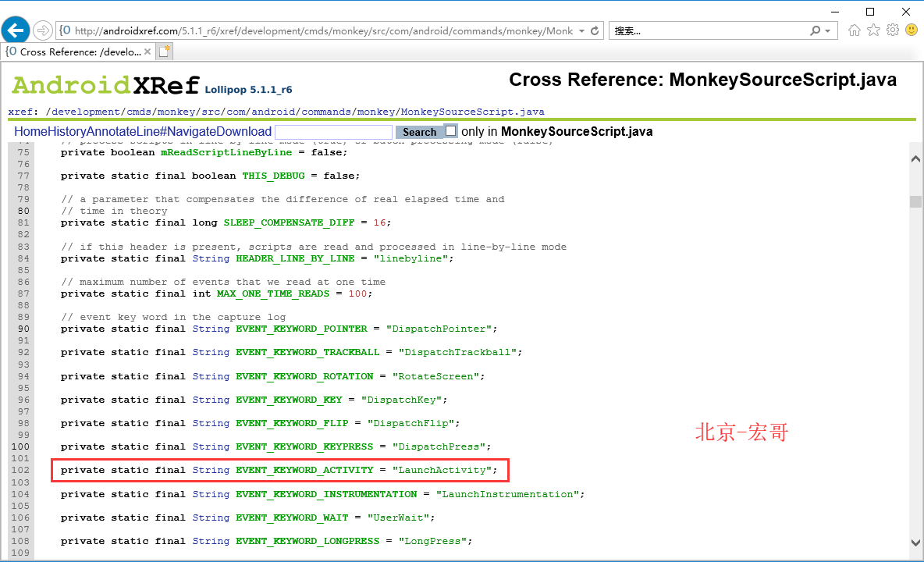
Task: Open EVENT_KEYWORD_ROTATION identifier link
Action: pos(304,376)
